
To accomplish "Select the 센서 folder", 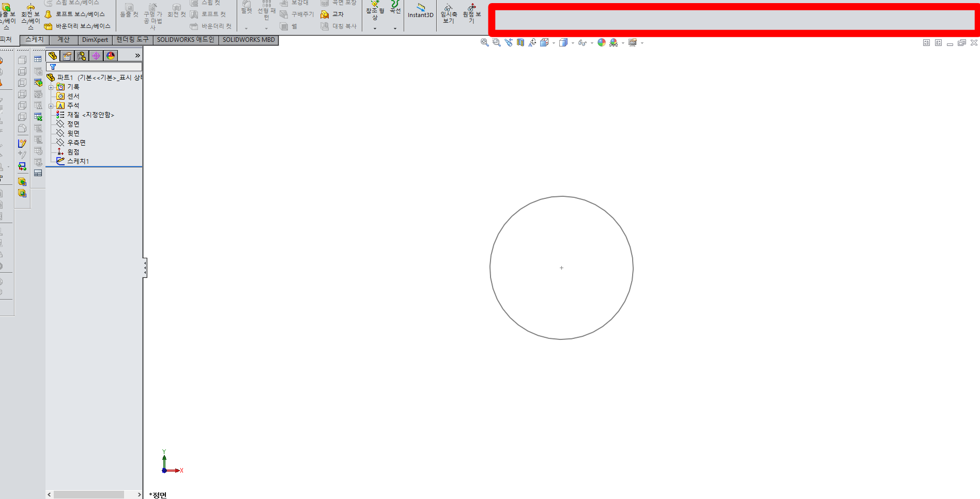I will coord(68,96).
